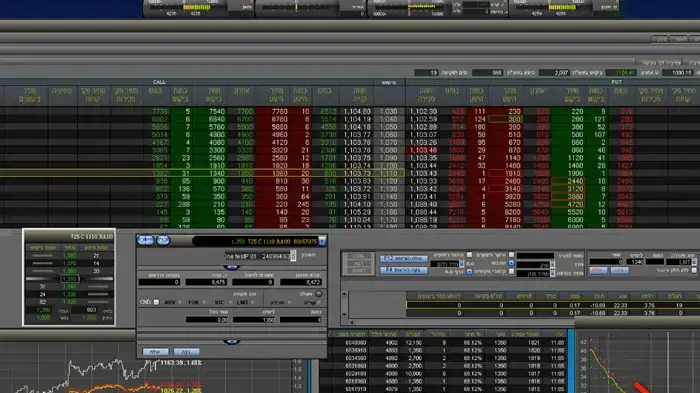The height and width of the screenshot is (393, 700).
Task: Click price 1,380 in the T25 C 1110 depth ladder
Action: pos(69,255)
